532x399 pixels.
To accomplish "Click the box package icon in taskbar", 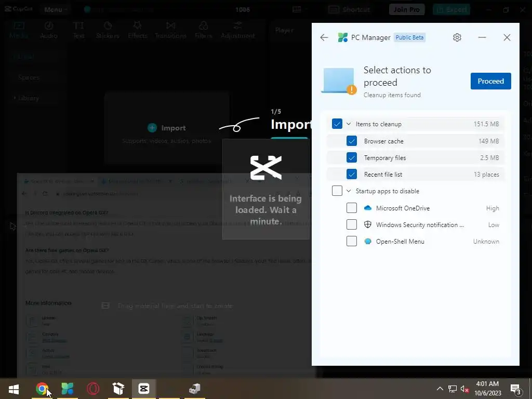I will [x=118, y=389].
